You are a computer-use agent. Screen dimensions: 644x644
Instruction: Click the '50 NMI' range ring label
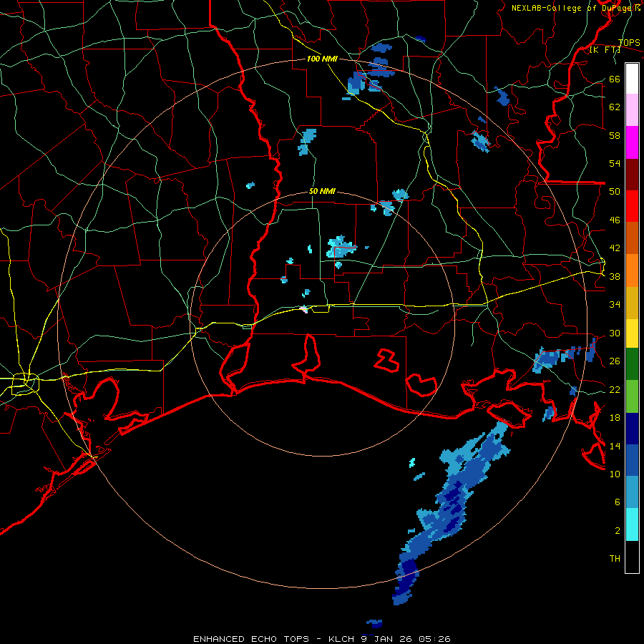(x=322, y=191)
